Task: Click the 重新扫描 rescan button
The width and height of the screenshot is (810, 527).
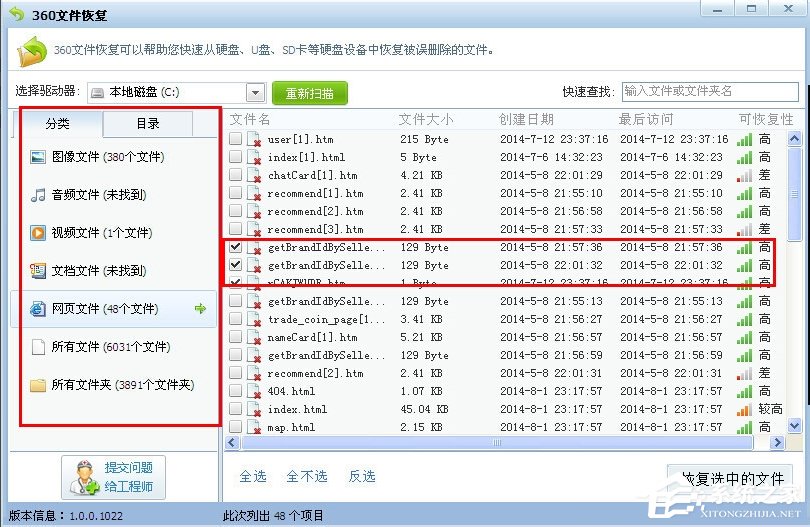Action: (310, 94)
